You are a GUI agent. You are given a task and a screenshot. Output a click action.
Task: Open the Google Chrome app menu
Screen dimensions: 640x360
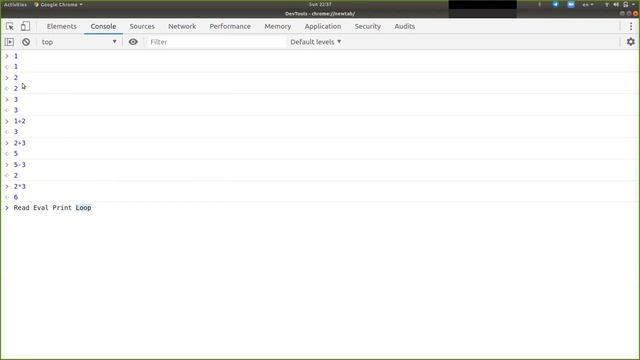pyautogui.click(x=58, y=4)
